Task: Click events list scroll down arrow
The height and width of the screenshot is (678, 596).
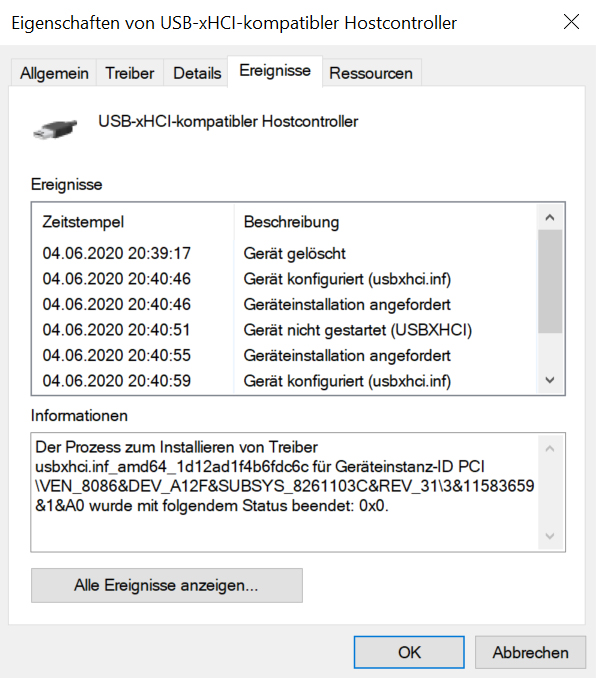Action: [550, 380]
